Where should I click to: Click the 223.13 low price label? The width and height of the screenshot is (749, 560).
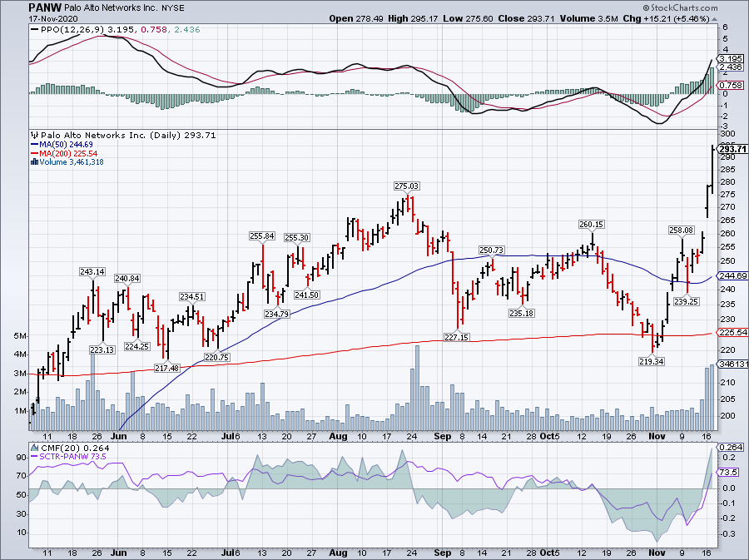pyautogui.click(x=102, y=349)
